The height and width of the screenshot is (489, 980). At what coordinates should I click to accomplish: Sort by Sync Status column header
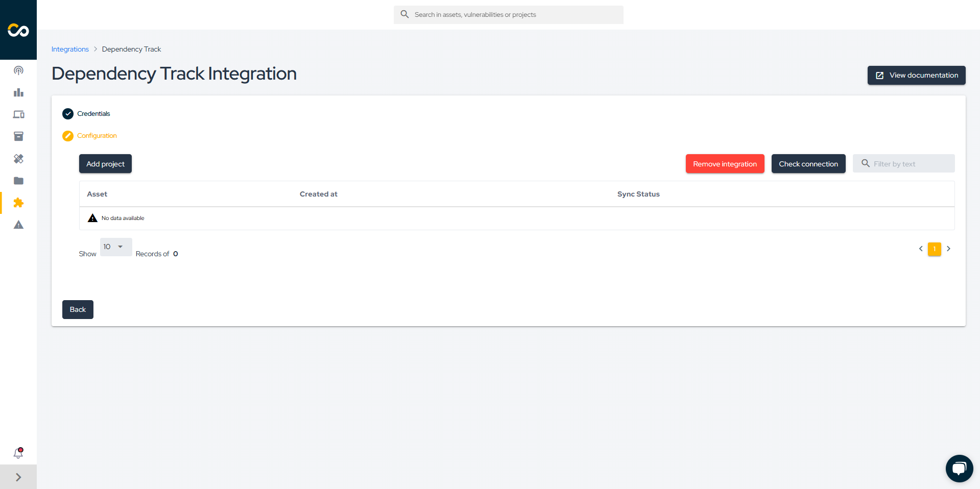(x=638, y=194)
